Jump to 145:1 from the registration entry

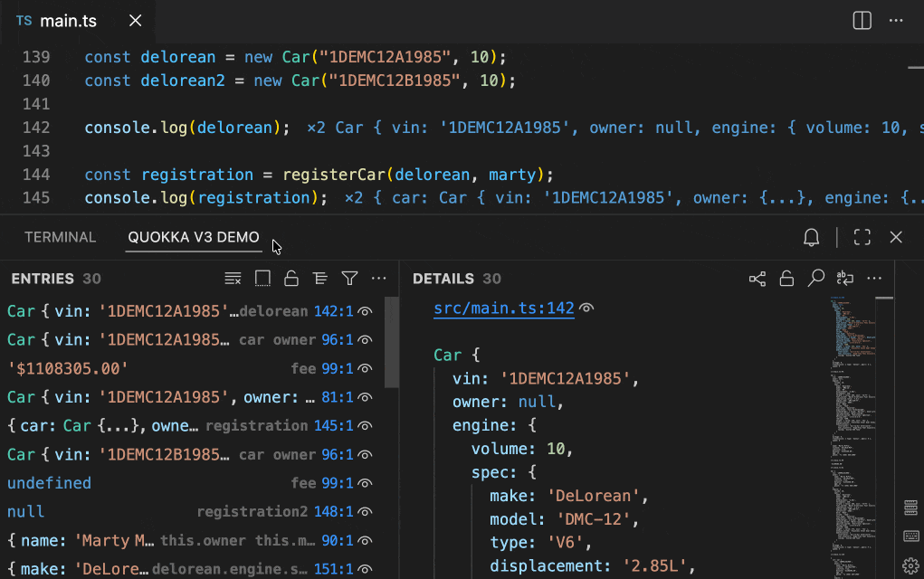(333, 426)
